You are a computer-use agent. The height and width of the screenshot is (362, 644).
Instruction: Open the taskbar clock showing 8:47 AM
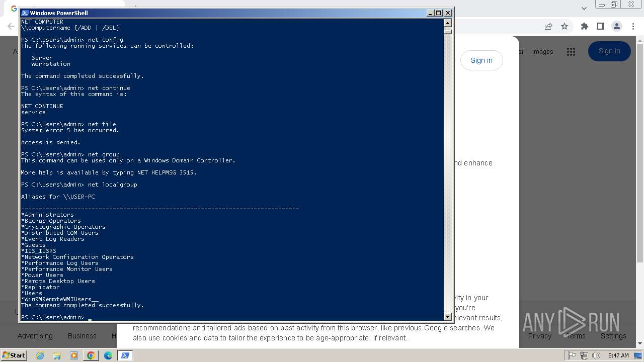618,355
